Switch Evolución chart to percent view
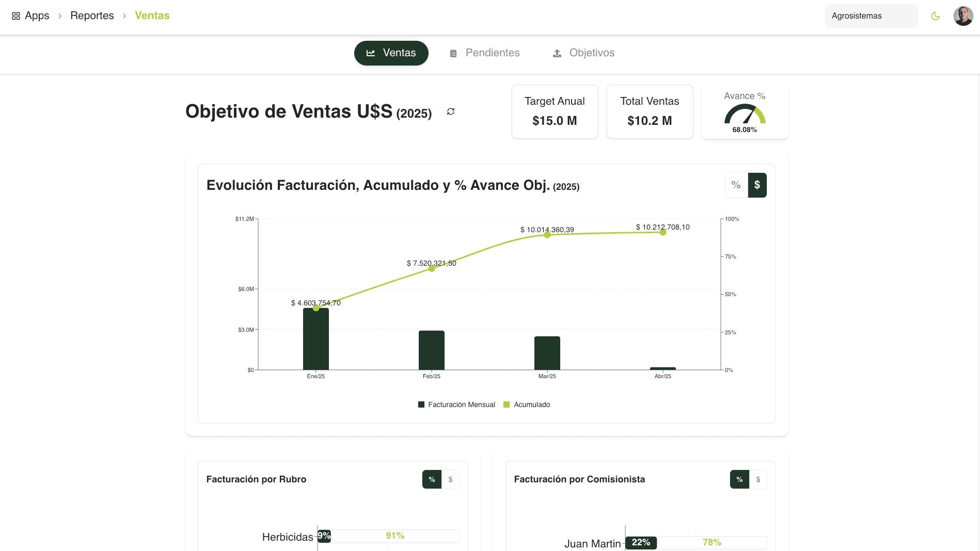Image resolution: width=980 pixels, height=551 pixels. pos(736,185)
